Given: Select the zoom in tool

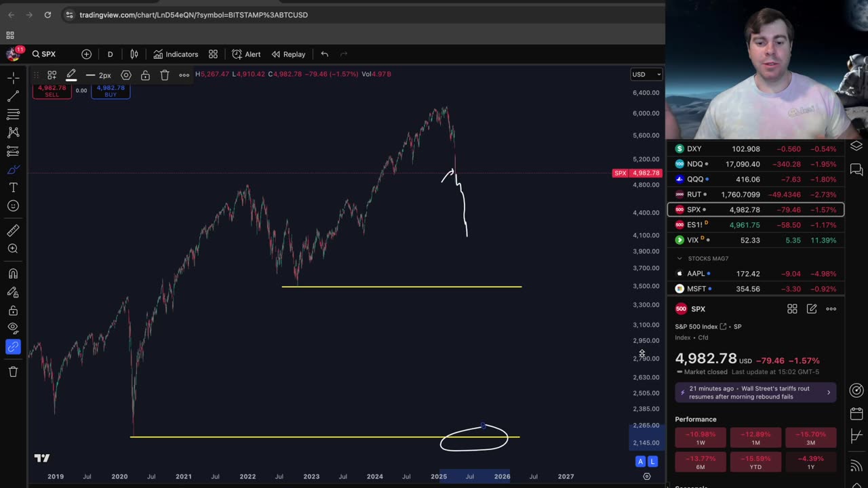Looking at the screenshot, I should pos(13,249).
